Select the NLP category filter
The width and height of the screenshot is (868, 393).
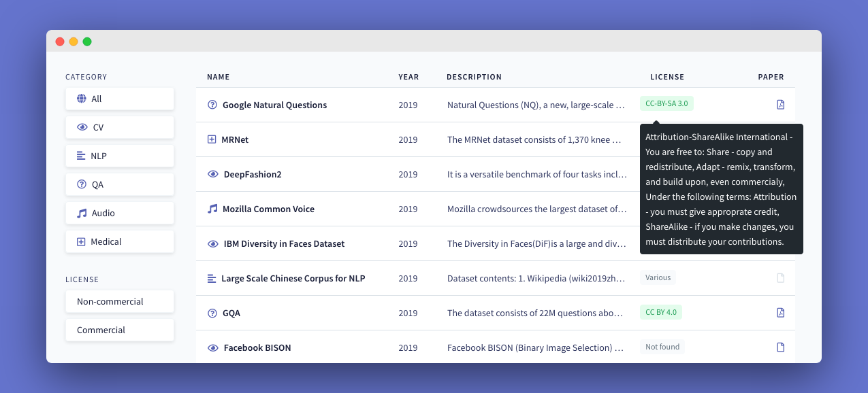point(120,156)
